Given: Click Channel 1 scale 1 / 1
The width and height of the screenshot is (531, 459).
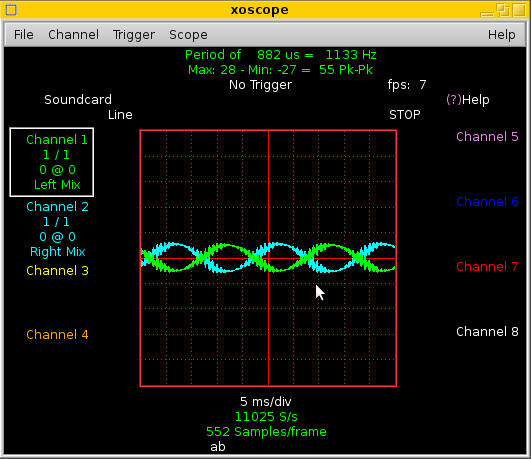Looking at the screenshot, I should coord(57,155).
